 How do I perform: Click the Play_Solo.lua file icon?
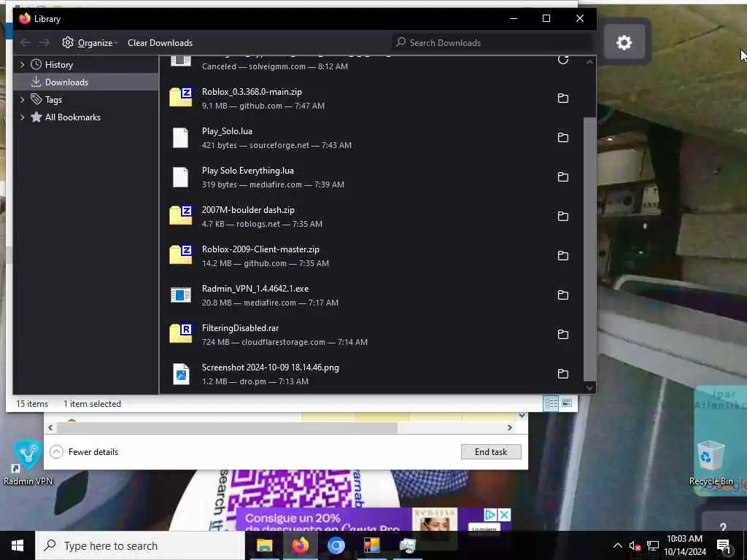pyautogui.click(x=181, y=138)
